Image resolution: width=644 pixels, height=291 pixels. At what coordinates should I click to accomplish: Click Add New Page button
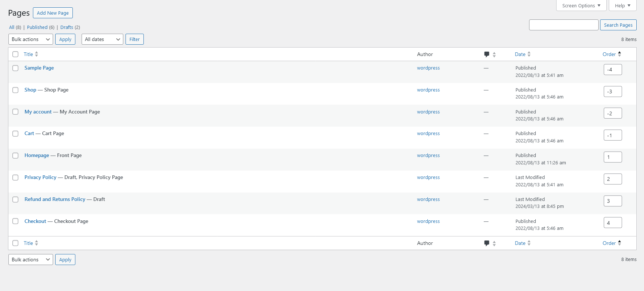(x=53, y=13)
